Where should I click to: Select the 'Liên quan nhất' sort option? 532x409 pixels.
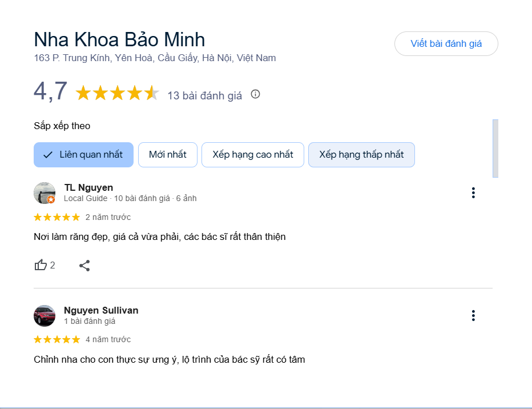coord(83,155)
